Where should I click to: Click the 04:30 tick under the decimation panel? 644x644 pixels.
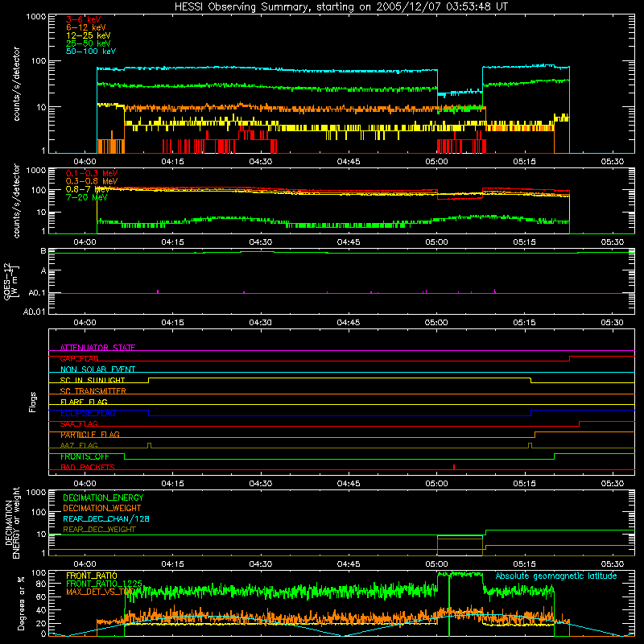260,564
